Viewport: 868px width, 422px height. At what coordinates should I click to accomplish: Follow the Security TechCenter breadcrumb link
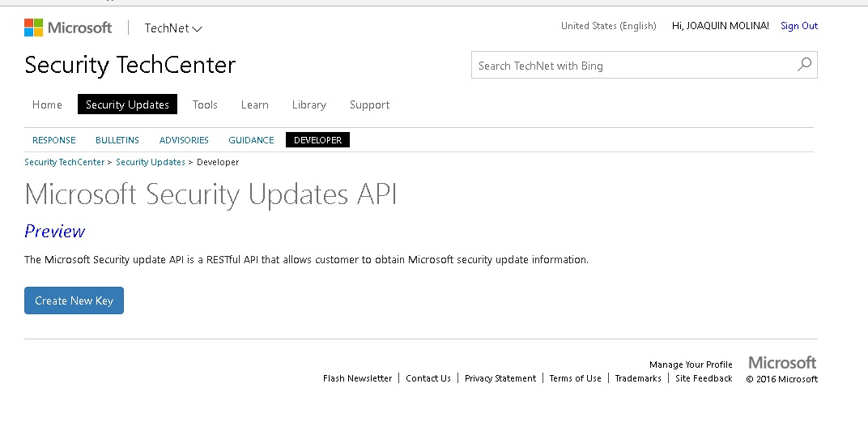tap(64, 162)
